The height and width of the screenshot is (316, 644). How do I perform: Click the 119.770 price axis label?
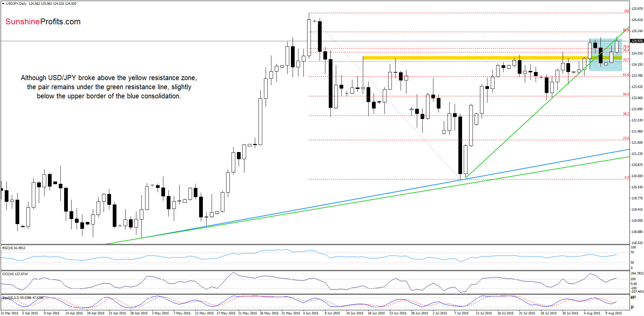coord(637,198)
